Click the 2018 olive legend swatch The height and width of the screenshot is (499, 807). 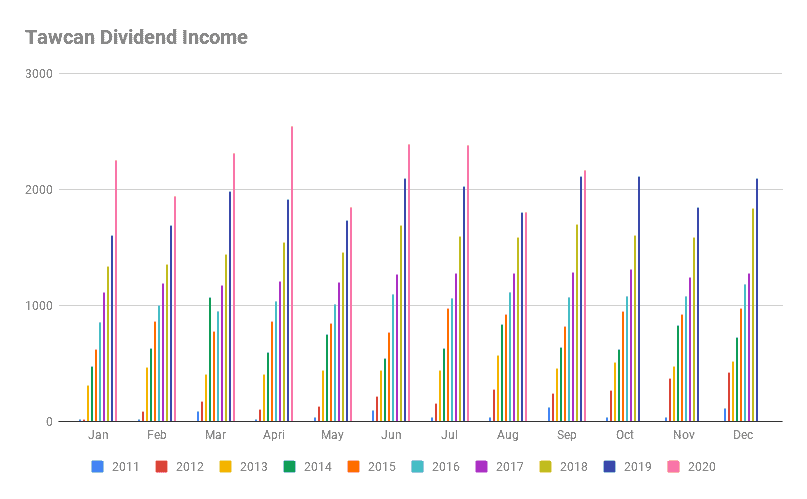(545, 467)
